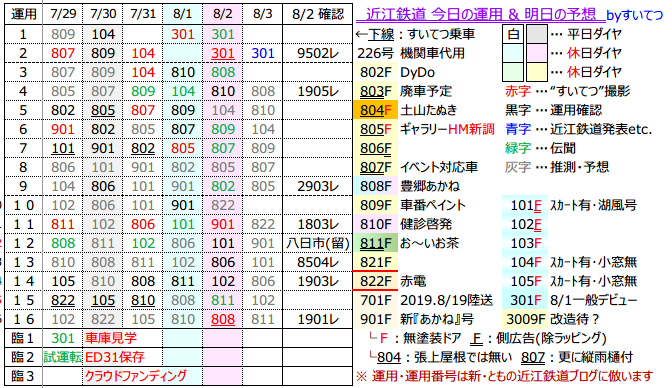Select the red '車庫見学' cell in row 臨1
Viewport: 672px width, 388px height.
tap(111, 338)
